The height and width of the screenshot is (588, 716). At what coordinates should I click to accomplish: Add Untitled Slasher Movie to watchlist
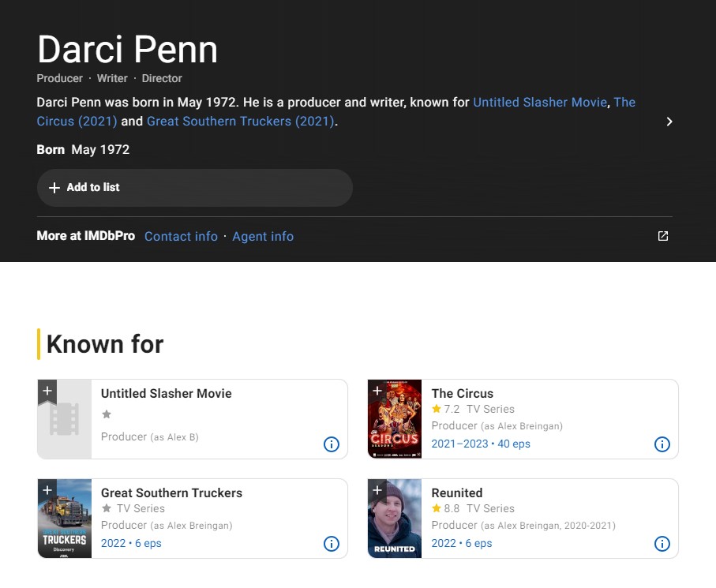click(x=47, y=391)
